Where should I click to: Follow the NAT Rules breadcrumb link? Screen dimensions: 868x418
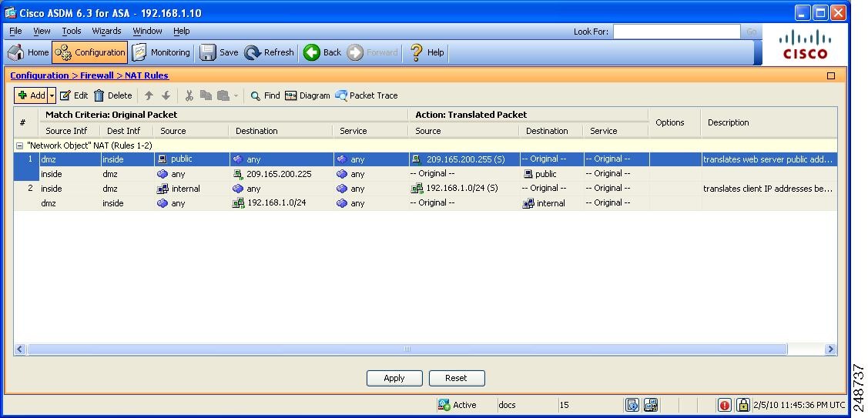pyautogui.click(x=146, y=75)
